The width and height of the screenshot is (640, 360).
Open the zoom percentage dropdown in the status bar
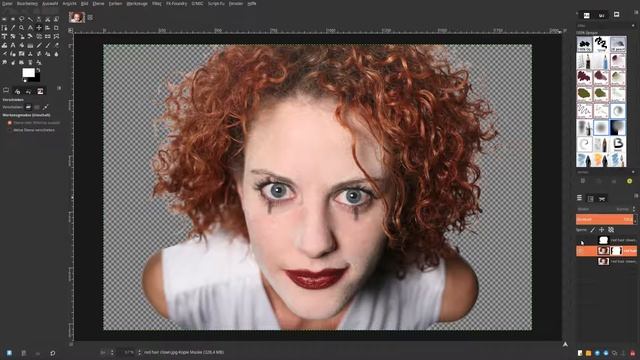(139, 352)
